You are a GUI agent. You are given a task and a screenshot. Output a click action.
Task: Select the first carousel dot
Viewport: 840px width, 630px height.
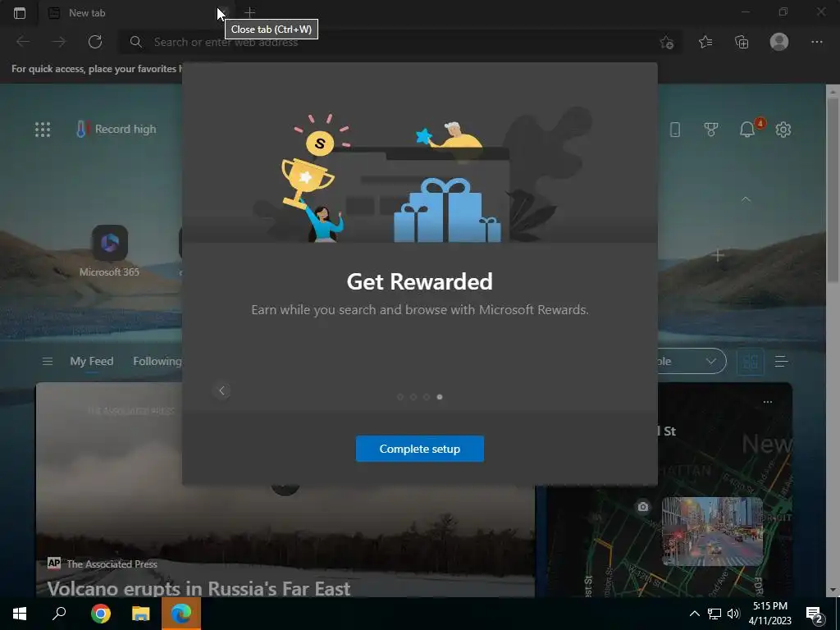(x=400, y=397)
